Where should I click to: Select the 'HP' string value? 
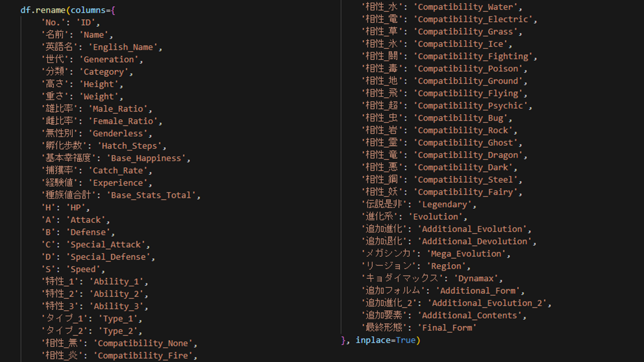coord(76,208)
